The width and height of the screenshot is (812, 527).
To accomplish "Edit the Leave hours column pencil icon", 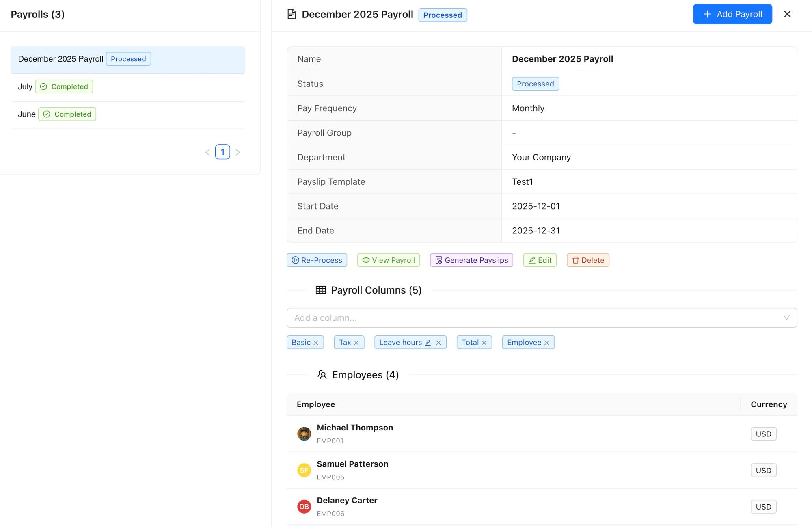I will pos(428,343).
